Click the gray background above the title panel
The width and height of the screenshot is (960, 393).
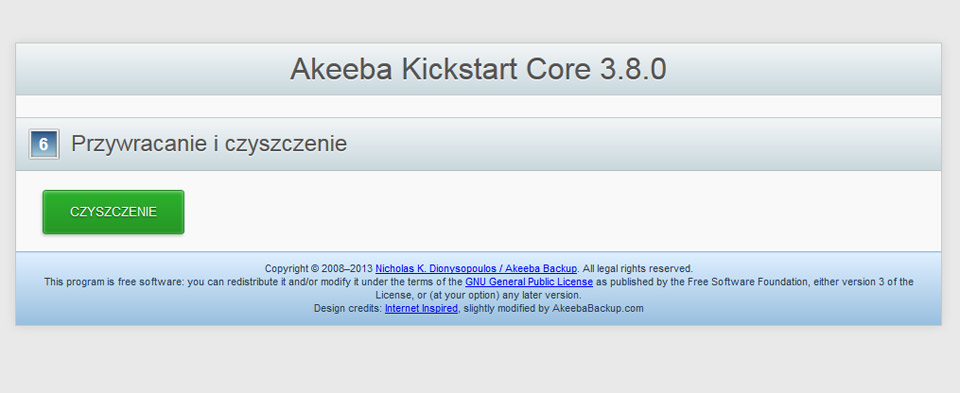click(480, 21)
